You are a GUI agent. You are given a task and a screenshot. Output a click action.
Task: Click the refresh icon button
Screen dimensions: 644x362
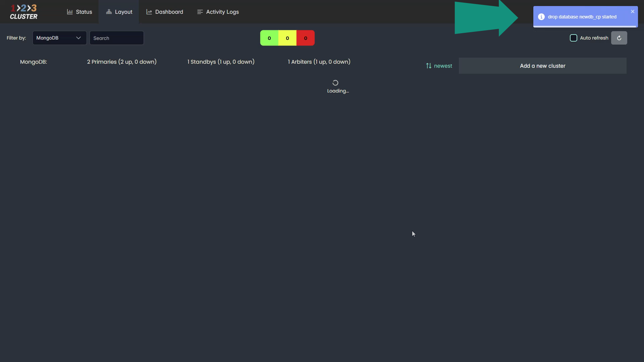(x=619, y=38)
